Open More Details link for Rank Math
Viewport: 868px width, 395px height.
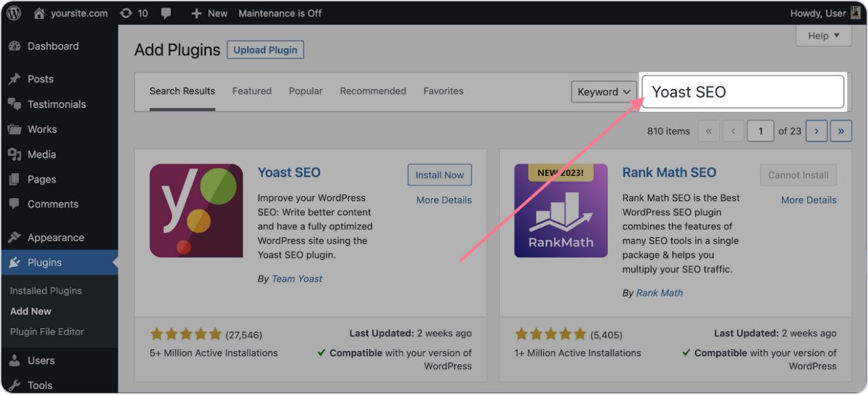click(x=808, y=200)
